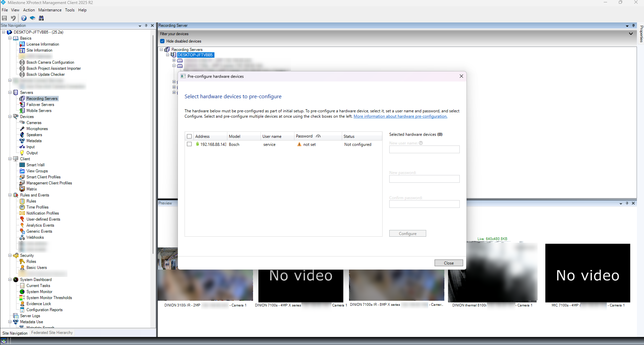
Task: Collapse the Servers tree node
Action: tap(10, 93)
